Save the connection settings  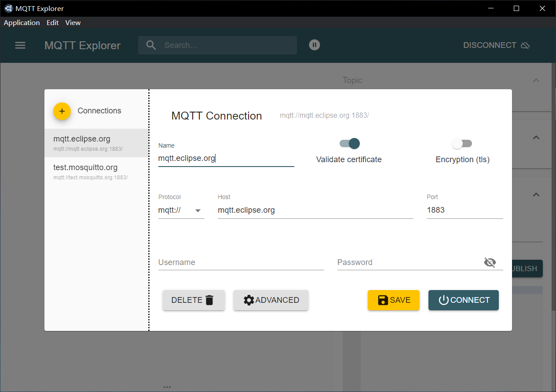point(393,300)
